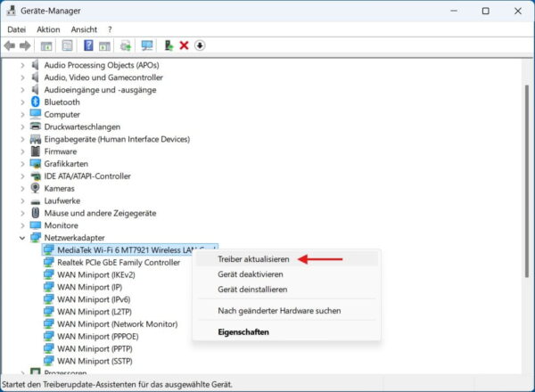The image size is (535, 392).
Task: Select WAN Miniport (L2TP)
Action: pyautogui.click(x=95, y=312)
